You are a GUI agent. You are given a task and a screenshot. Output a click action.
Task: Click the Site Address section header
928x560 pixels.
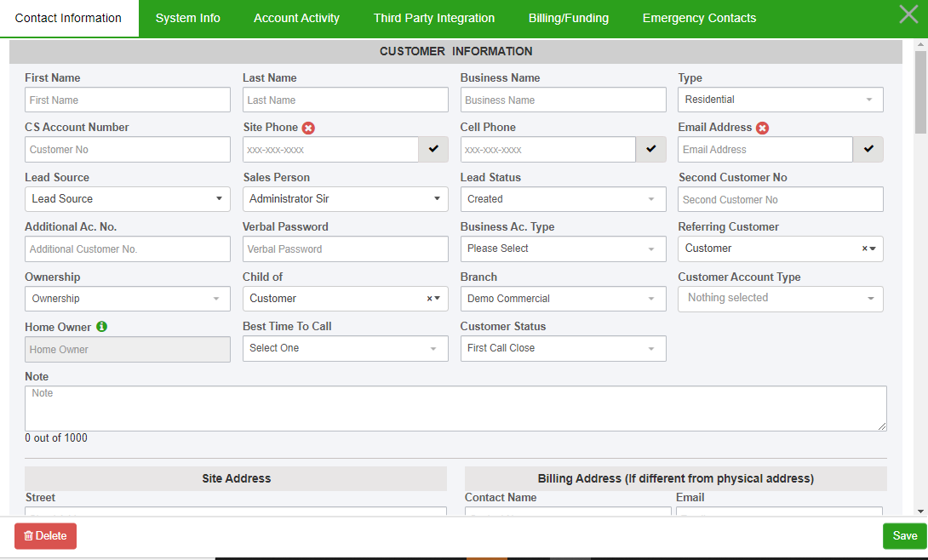click(x=236, y=478)
